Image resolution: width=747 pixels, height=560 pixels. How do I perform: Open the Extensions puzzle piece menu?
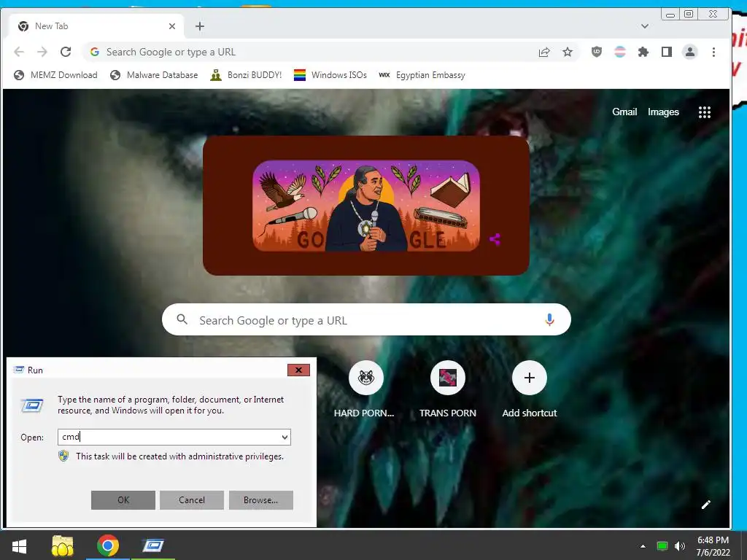point(643,52)
